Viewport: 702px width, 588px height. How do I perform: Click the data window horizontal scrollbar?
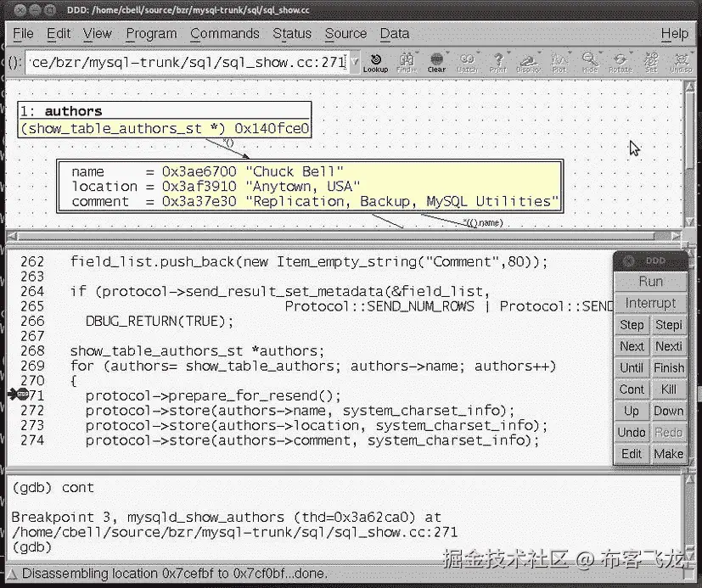click(x=344, y=236)
